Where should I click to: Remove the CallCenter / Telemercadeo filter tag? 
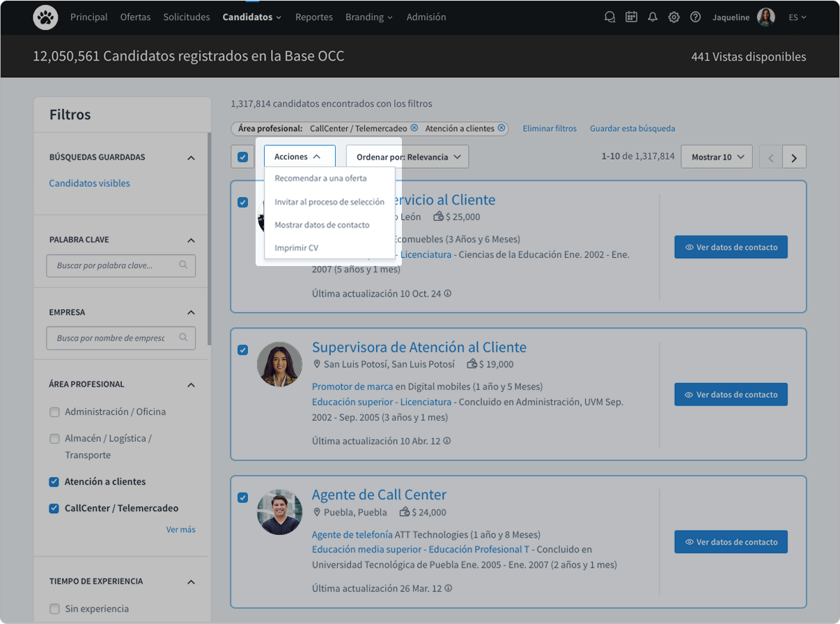pyautogui.click(x=414, y=128)
